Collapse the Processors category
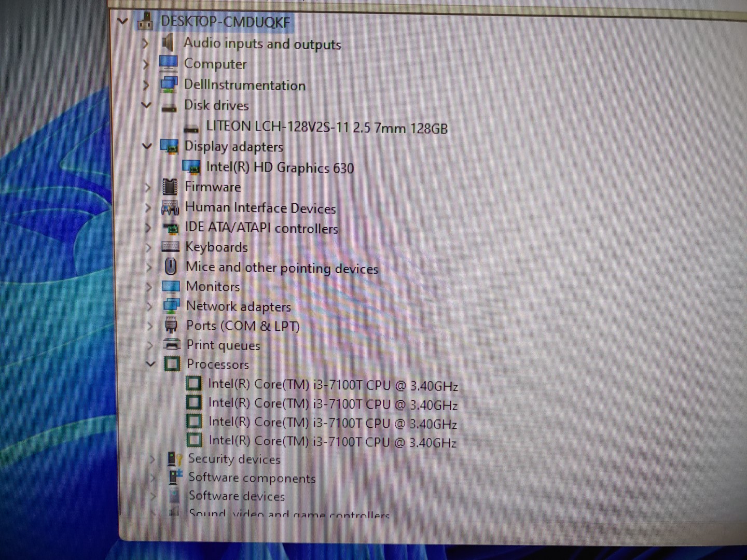The height and width of the screenshot is (560, 747). (150, 364)
